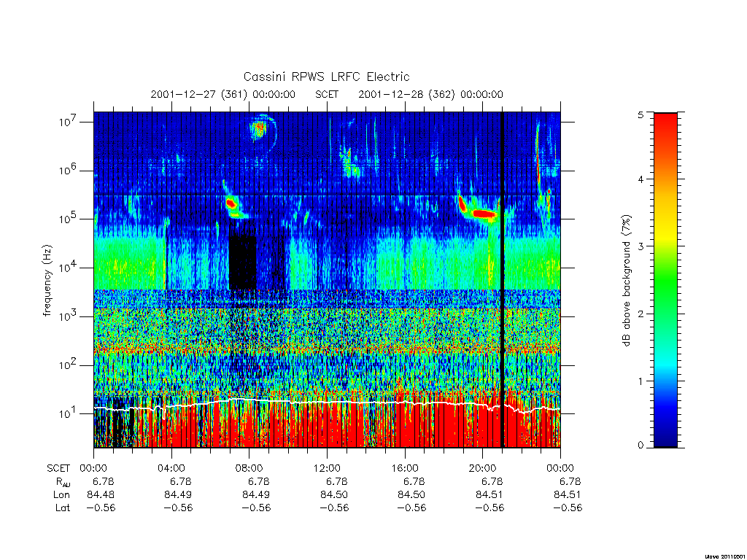747x560 pixels.
Task: Click the Lat row label
Action: tap(63, 507)
